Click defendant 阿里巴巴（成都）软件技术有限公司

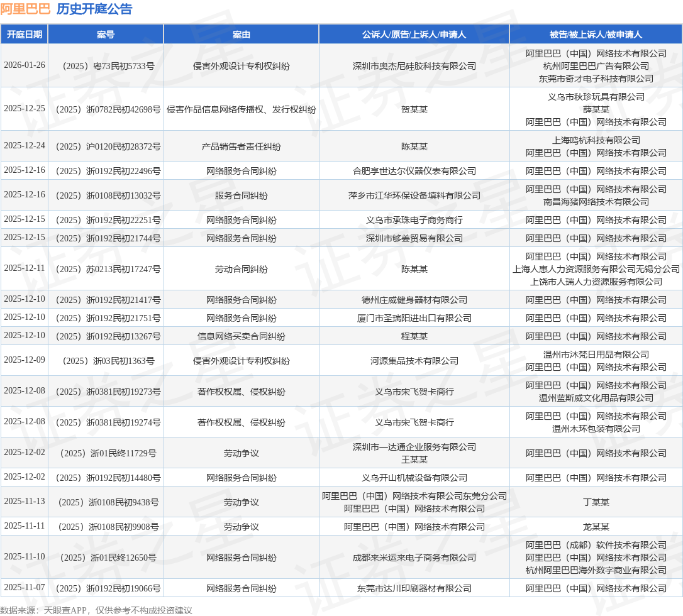(x=596, y=545)
